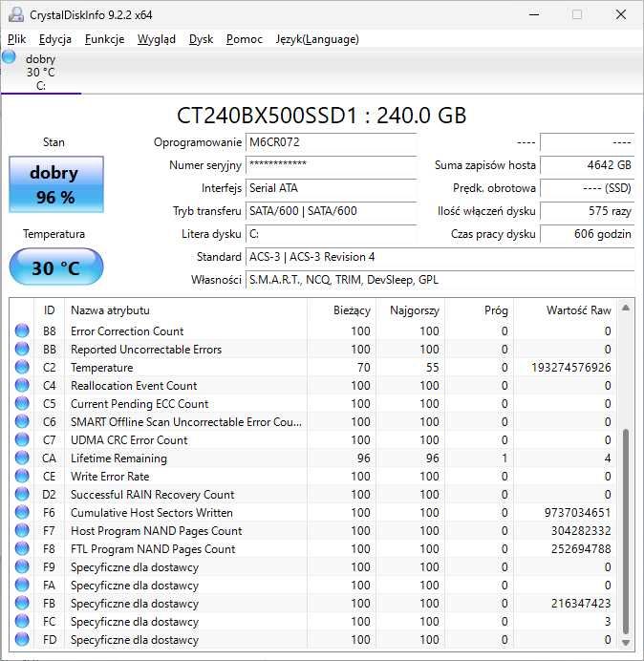Click the dobry 96 % health status button
This screenshot has width=644, height=661.
click(56, 184)
